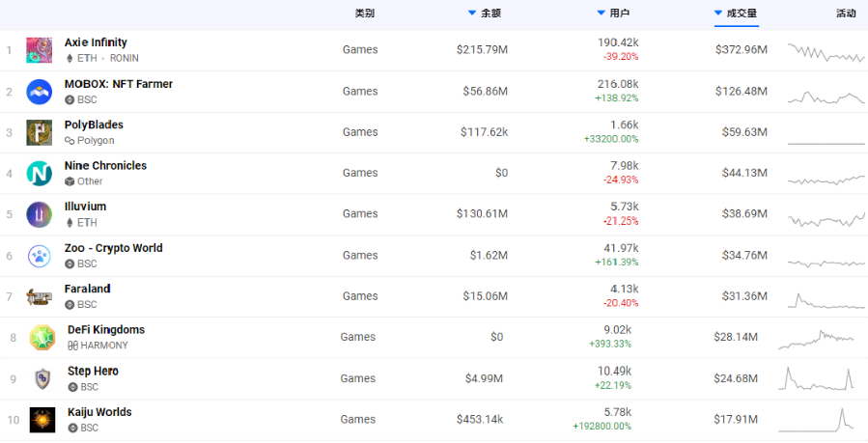Viewport: 868px width, 443px height.
Task: Click the BSC chain icon under Faraland
Action: (70, 305)
